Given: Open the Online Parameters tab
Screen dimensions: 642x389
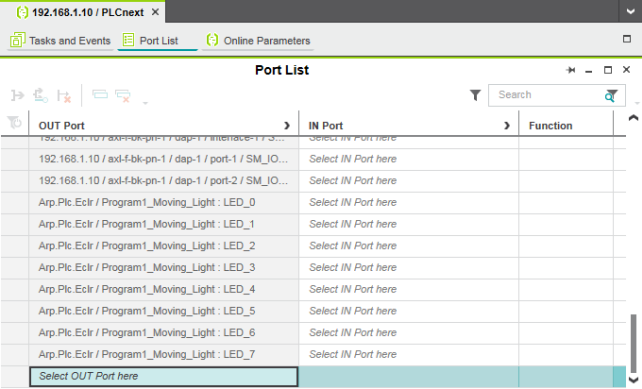Looking at the screenshot, I should point(258,41).
